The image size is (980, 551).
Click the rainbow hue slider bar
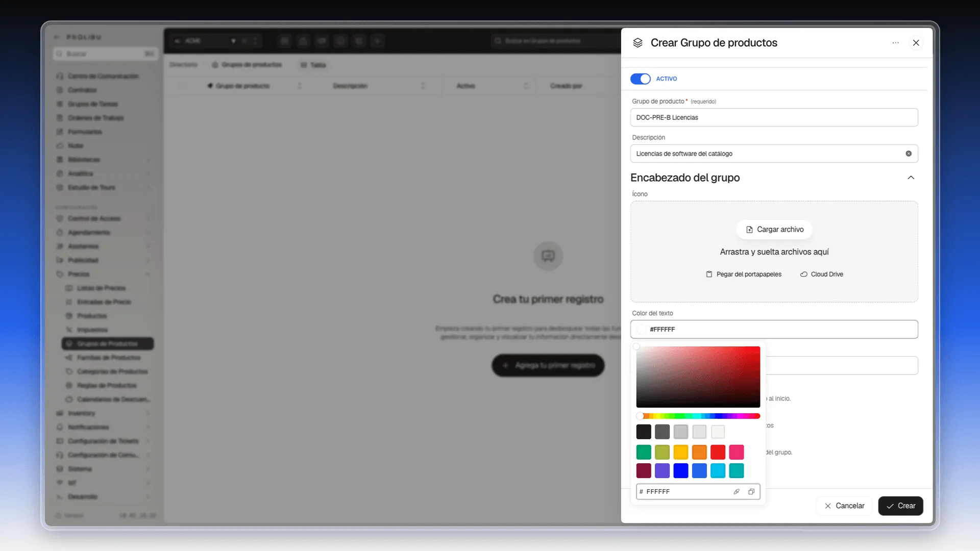click(698, 416)
